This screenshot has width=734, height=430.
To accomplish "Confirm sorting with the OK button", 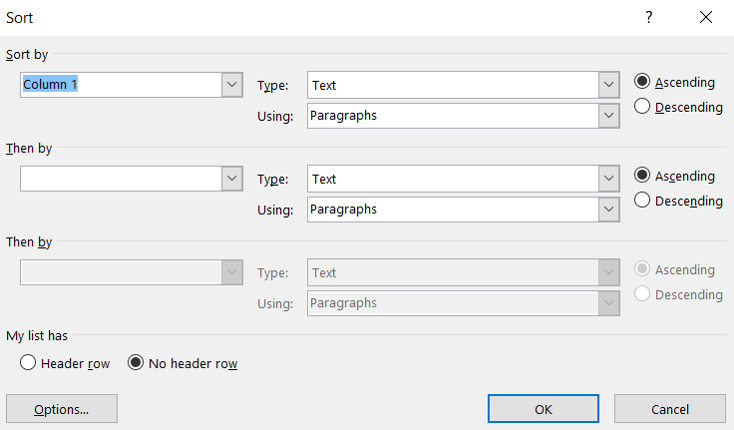I will (543, 408).
